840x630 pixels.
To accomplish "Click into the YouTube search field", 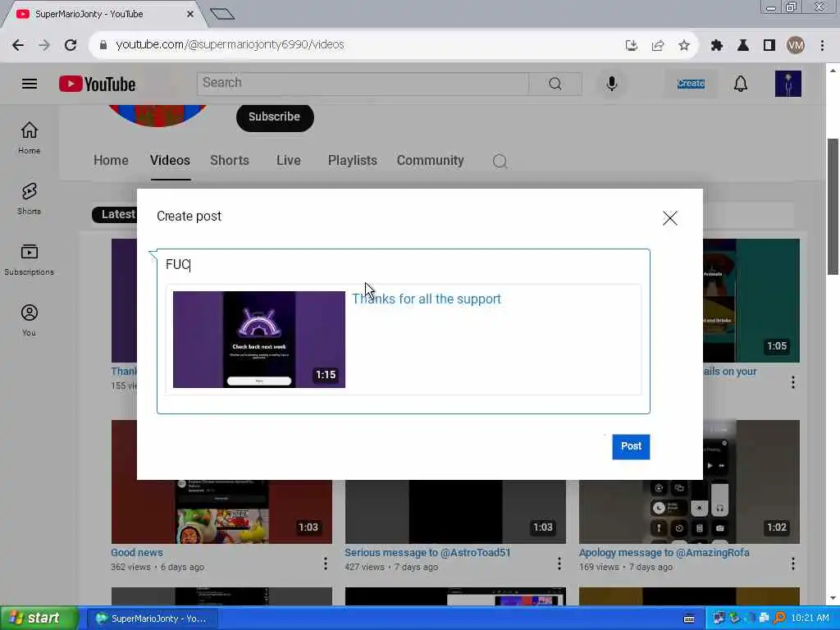I will click(x=363, y=84).
